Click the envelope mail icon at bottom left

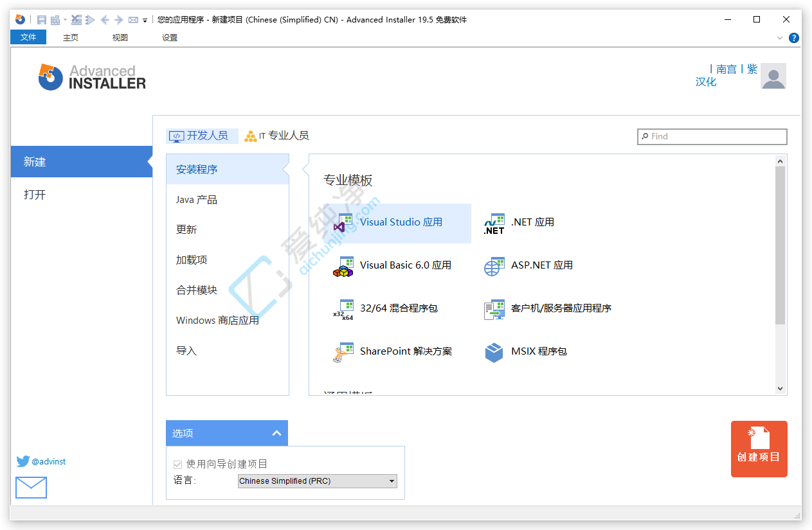(31, 488)
